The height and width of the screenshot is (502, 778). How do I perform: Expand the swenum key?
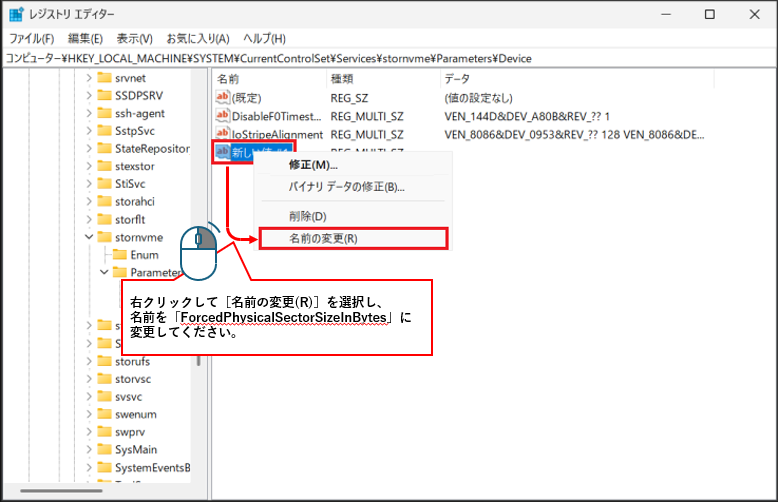pos(89,414)
